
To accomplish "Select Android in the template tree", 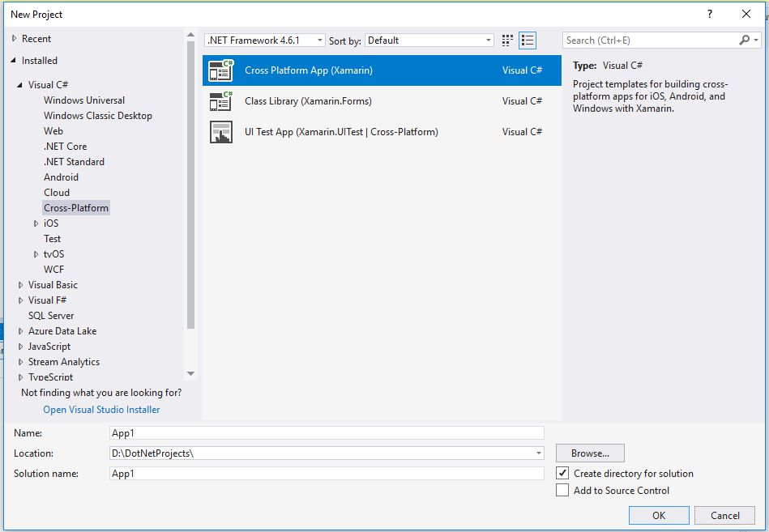I will 61,177.
